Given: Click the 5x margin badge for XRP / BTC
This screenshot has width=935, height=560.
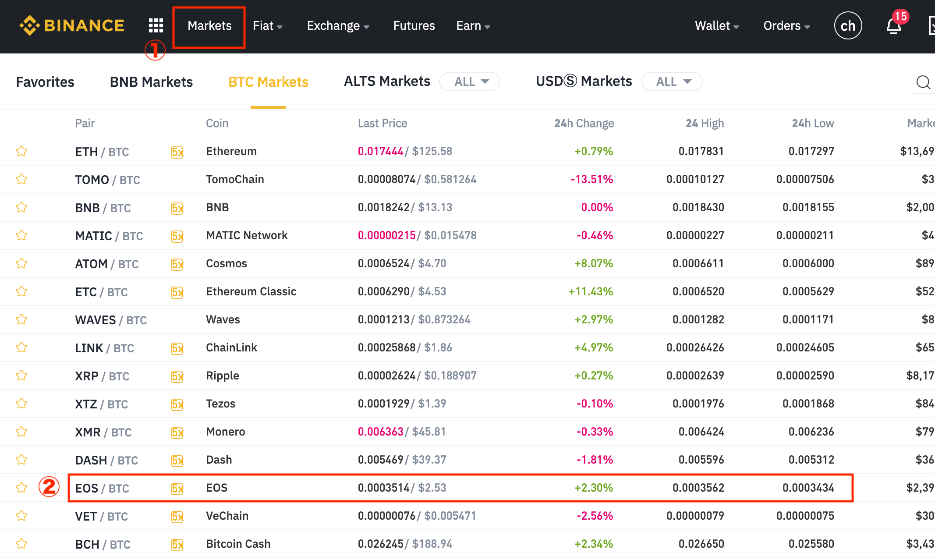Looking at the screenshot, I should 177,376.
